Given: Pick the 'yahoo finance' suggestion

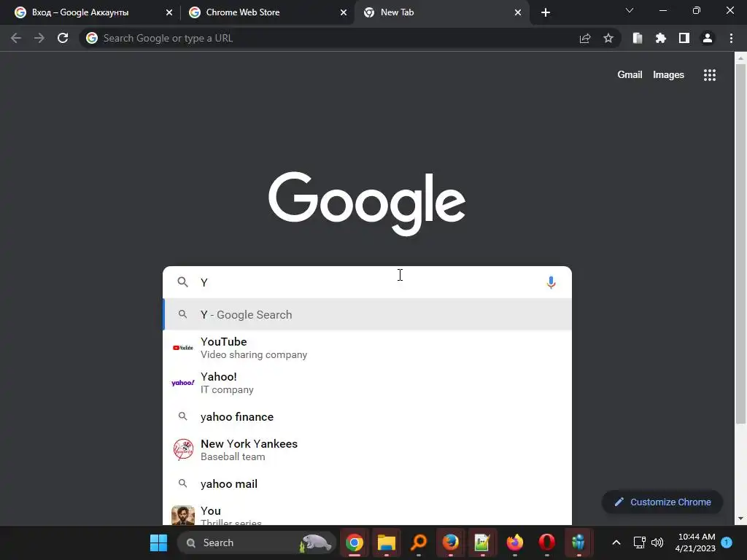Looking at the screenshot, I should 367,416.
